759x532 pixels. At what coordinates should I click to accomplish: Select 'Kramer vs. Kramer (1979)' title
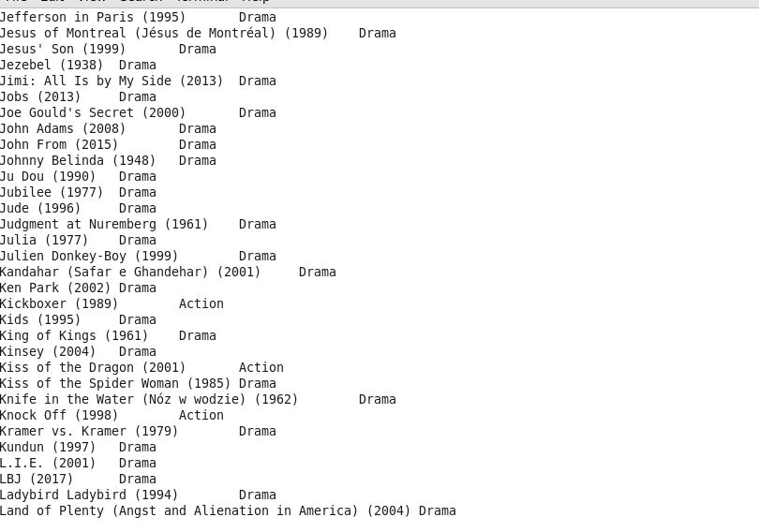click(89, 433)
